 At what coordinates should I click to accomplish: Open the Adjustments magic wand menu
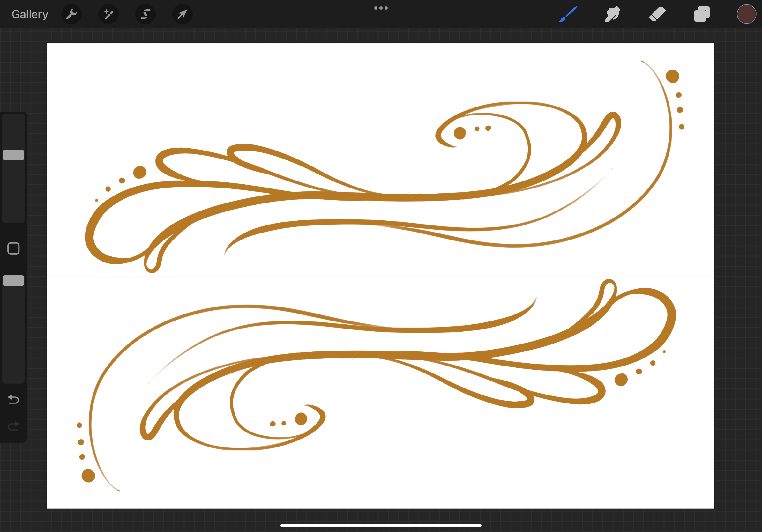click(108, 14)
